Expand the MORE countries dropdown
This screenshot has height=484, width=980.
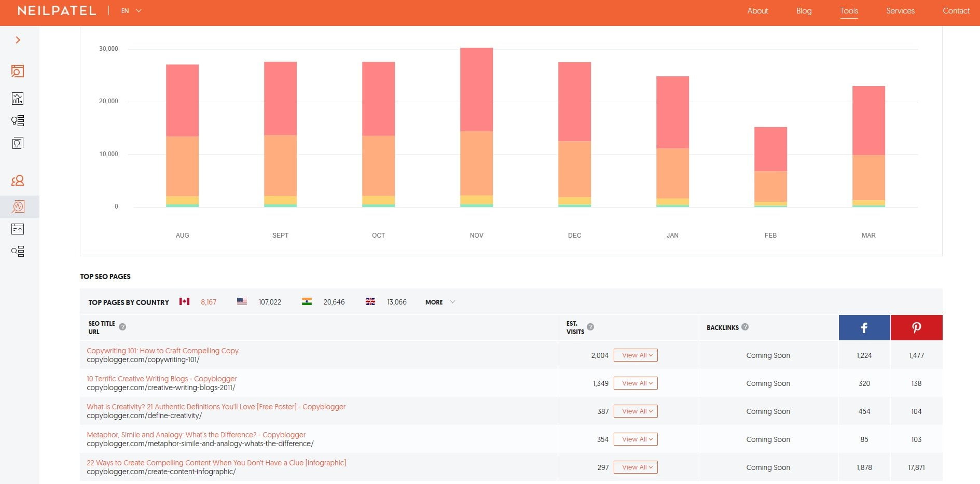pyautogui.click(x=440, y=302)
